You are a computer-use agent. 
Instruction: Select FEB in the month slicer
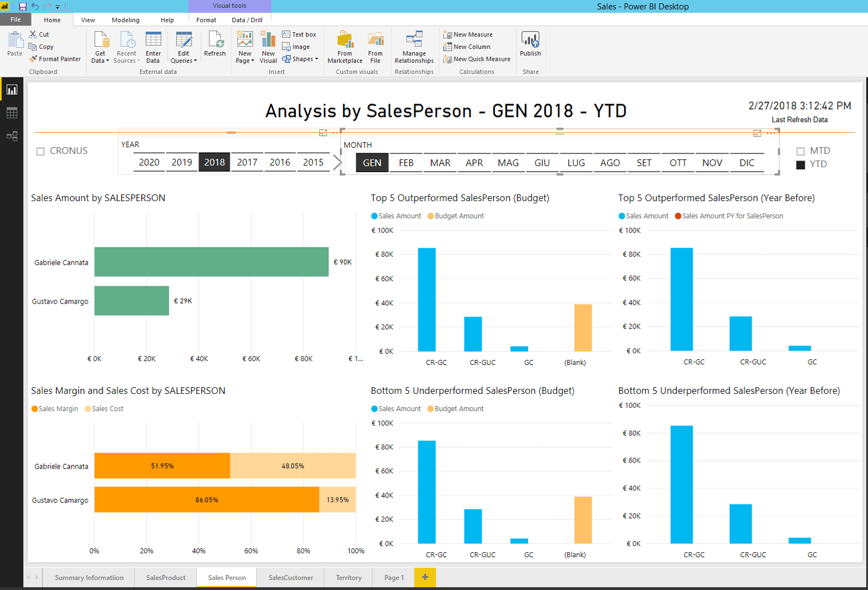(x=406, y=163)
